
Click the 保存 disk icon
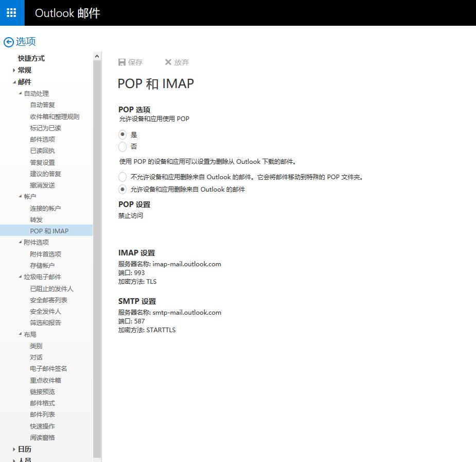coord(122,62)
